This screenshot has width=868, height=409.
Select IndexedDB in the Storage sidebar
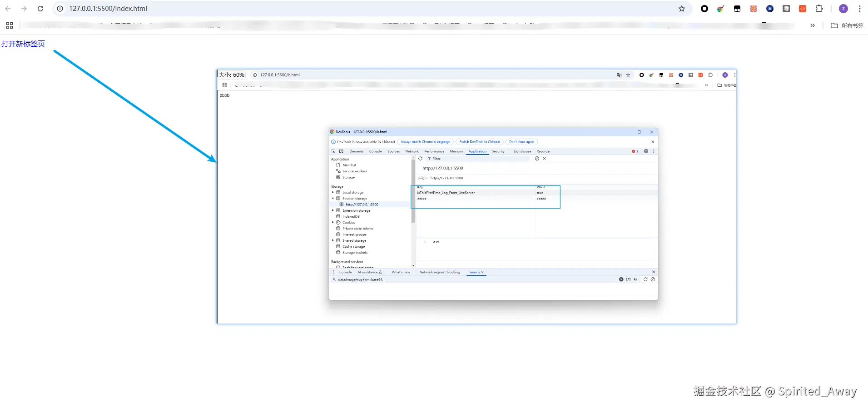coord(351,216)
